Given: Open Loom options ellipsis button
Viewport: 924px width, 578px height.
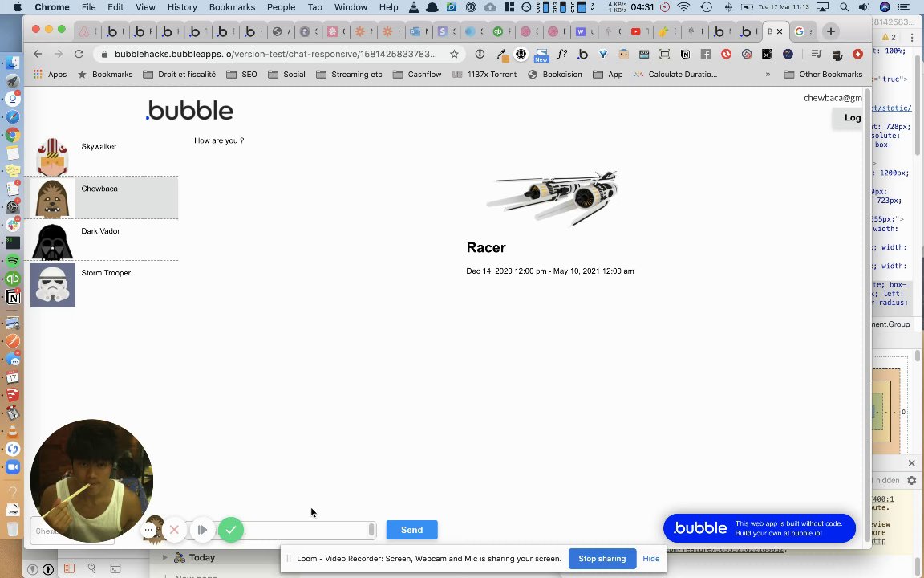Looking at the screenshot, I should point(148,530).
